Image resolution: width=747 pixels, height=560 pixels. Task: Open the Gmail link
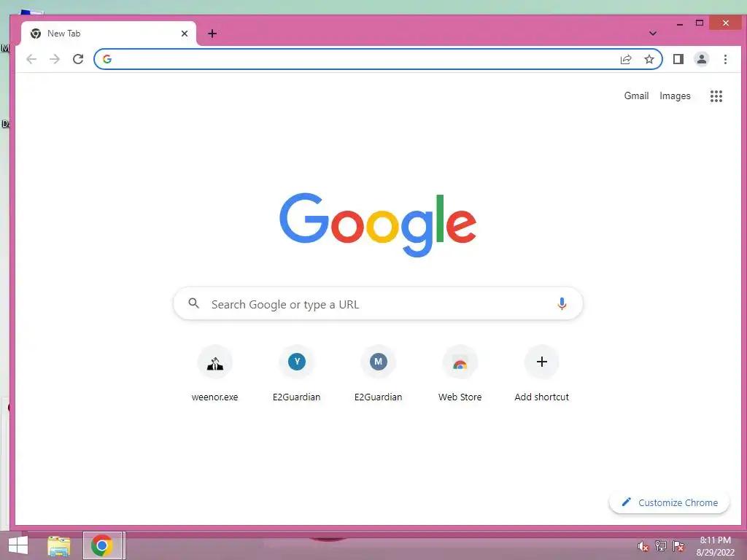coord(636,96)
